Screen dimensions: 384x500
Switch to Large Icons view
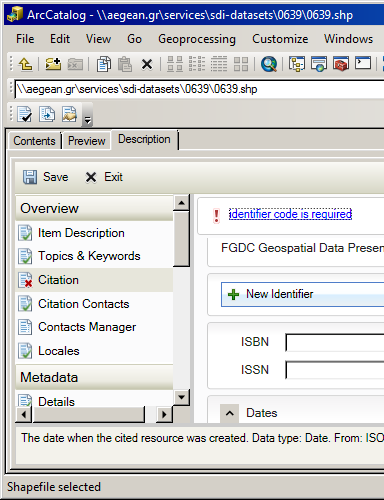(x=175, y=64)
